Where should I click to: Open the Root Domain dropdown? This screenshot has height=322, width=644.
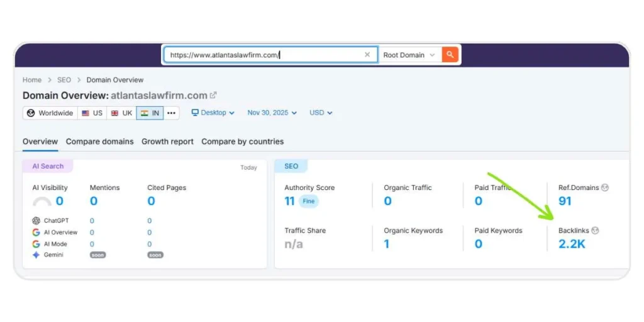click(409, 55)
